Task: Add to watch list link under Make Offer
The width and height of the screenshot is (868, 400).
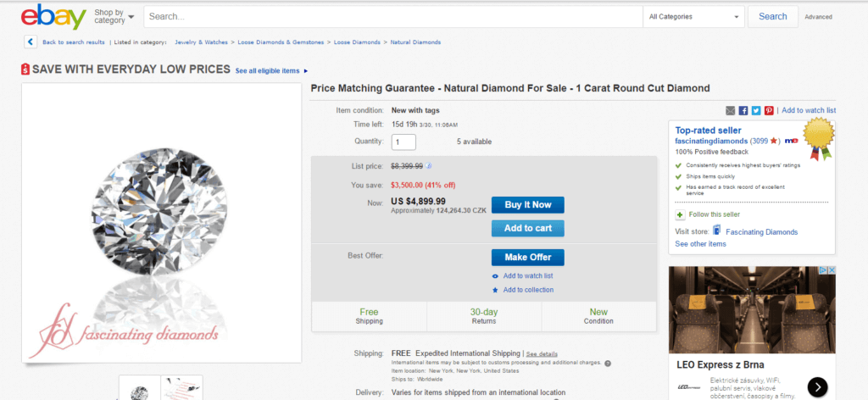Action: 527,275
